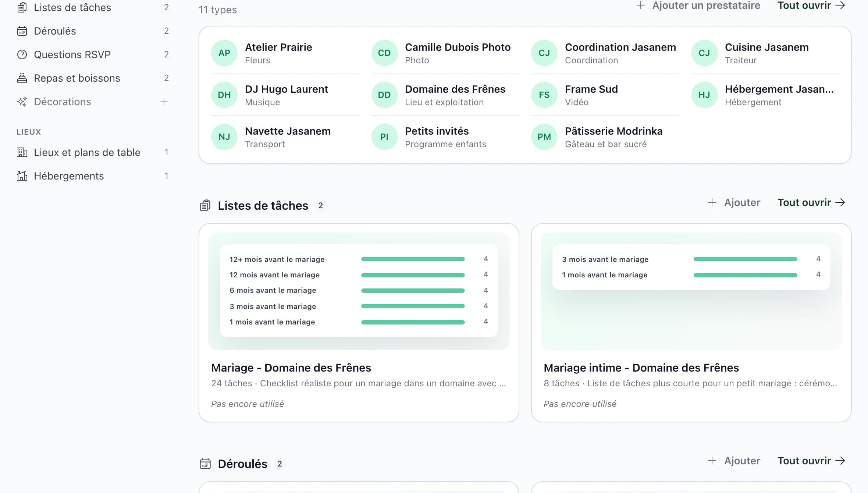This screenshot has height=493, width=868.
Task: Open all vendors with Tout ouvrir arrow
Action: [x=811, y=6]
